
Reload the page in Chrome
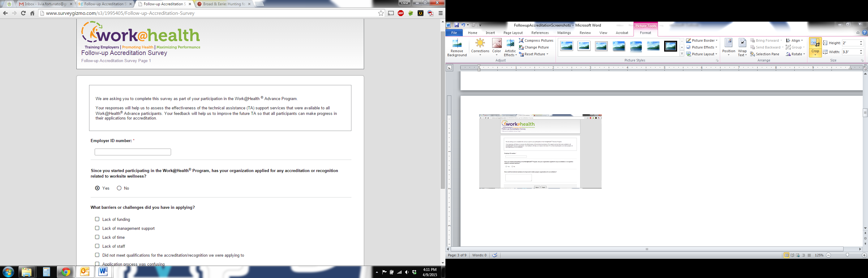point(23,13)
